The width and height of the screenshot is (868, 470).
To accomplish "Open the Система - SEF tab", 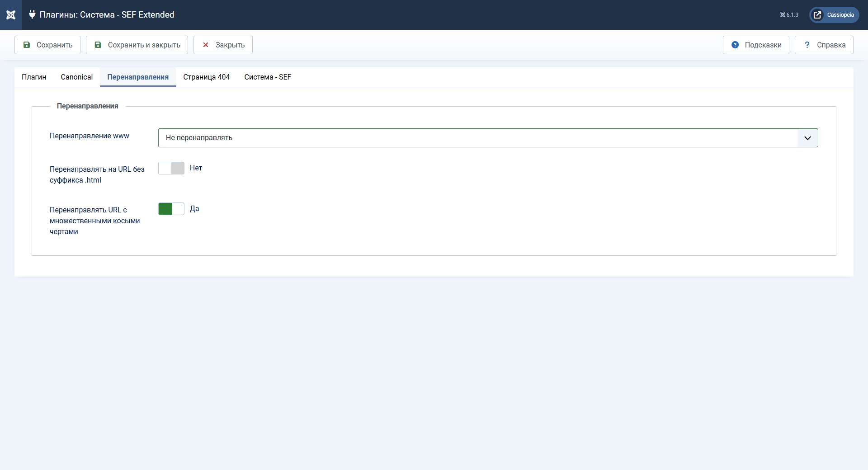I will [268, 77].
